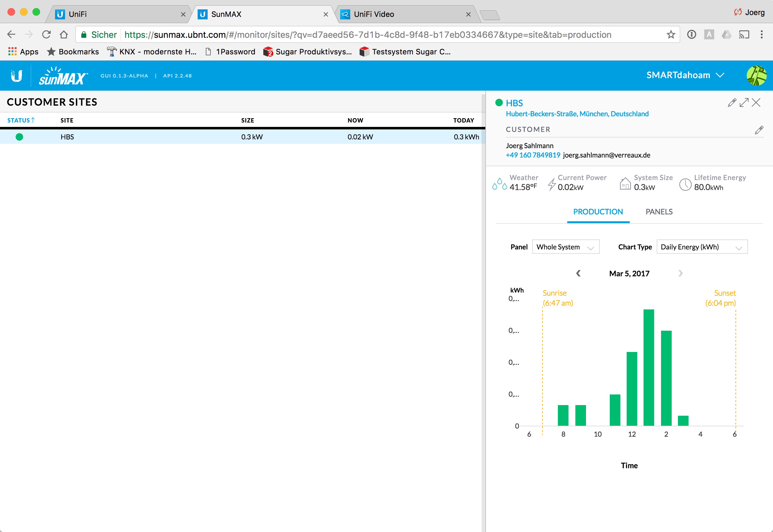Image resolution: width=773 pixels, height=532 pixels.
Task: Edit the Customer section pencil
Action: (x=759, y=130)
